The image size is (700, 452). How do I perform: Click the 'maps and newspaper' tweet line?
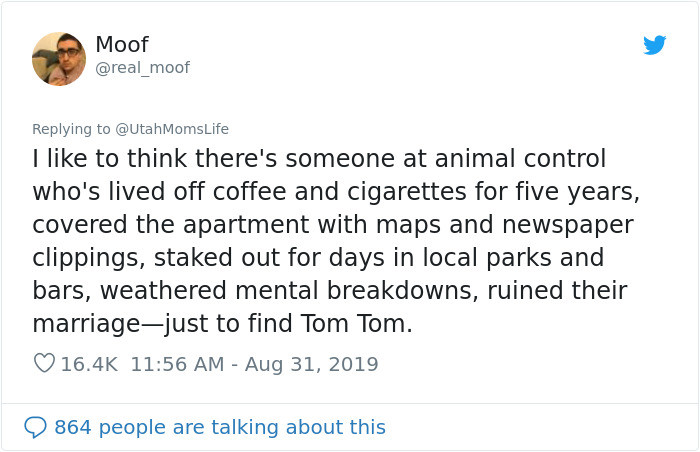[x=333, y=225]
